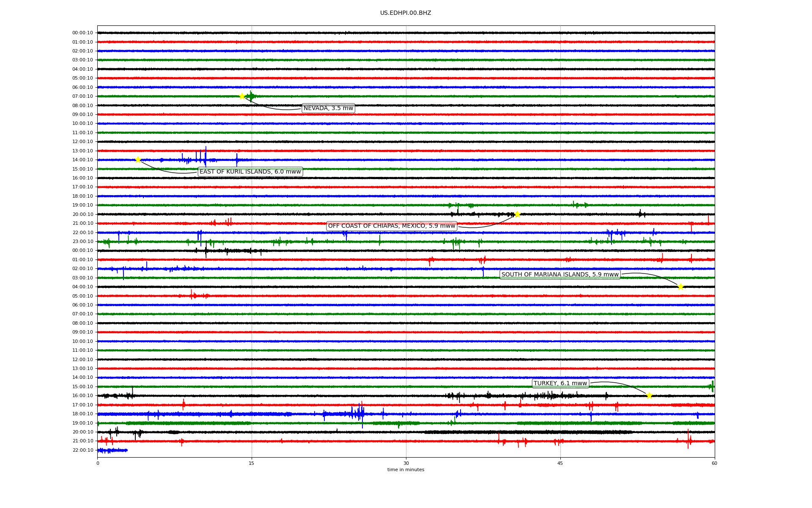Click the second 12:00:10 row label
This screenshot has height=508, width=812.
(82, 360)
